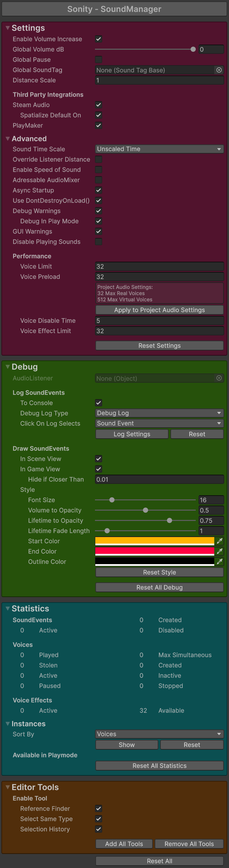Viewport: 229px width, 868px height.
Task: Click the Global Volume dB slider handle
Action: (193, 49)
